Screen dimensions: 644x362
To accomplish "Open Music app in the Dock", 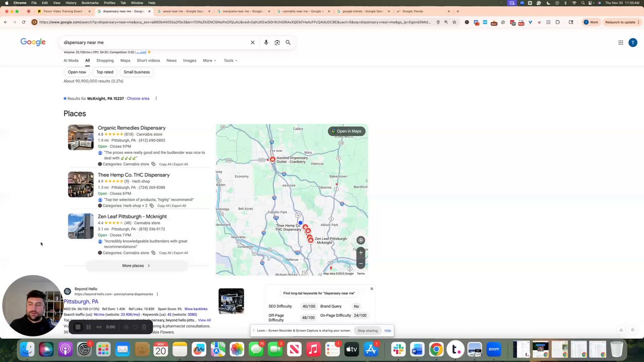I will pyautogui.click(x=313, y=349).
